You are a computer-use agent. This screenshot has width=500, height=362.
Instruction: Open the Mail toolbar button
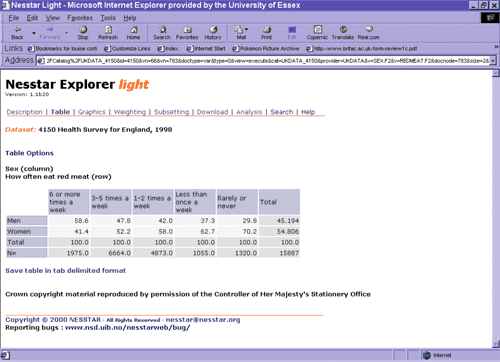[241, 33]
